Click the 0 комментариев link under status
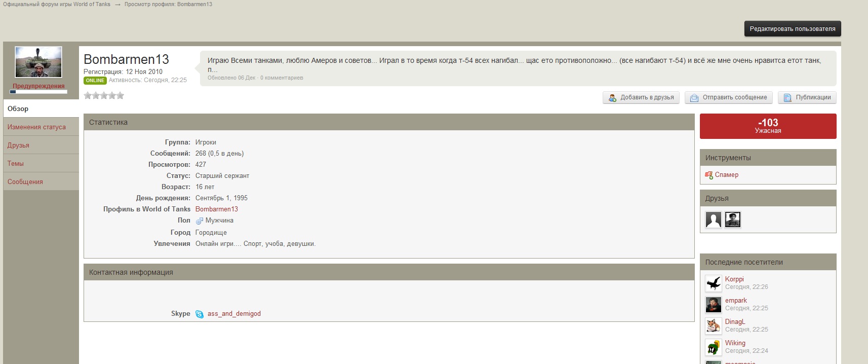The image size is (868, 364). (x=282, y=78)
